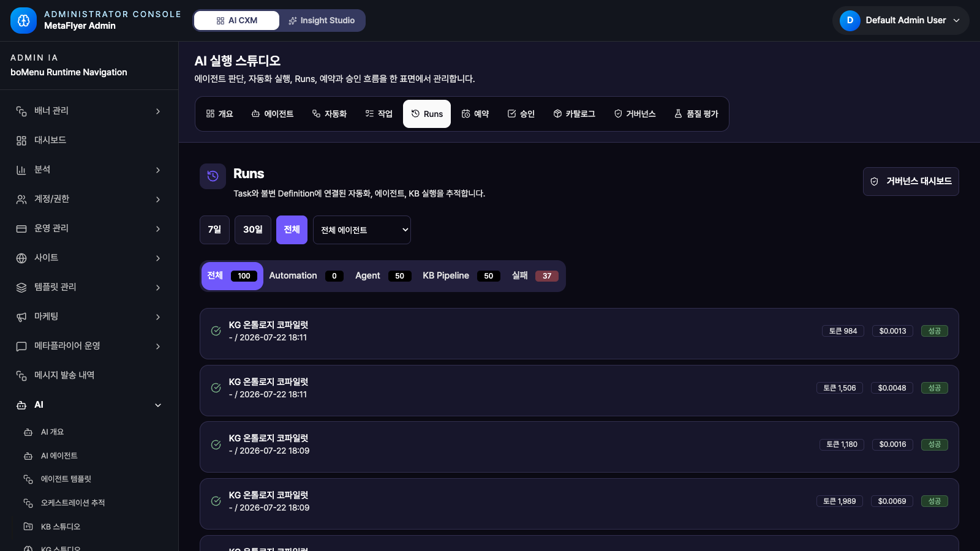Expand the 마케팅 menu chevron

point(158,317)
